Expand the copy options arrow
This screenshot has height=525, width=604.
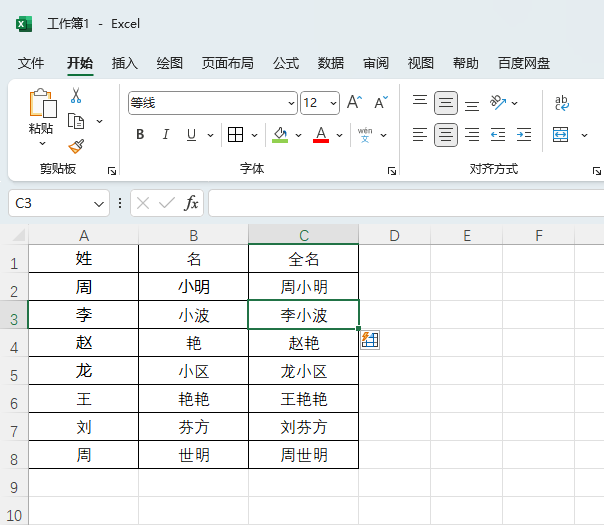point(99,121)
